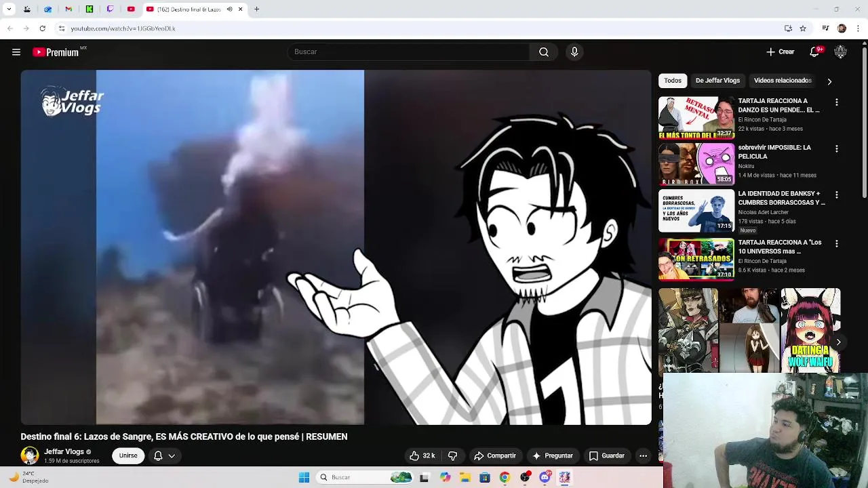Open options for Los 10 UNIVERSOS video
Screen dimensions: 868x488
837,243
